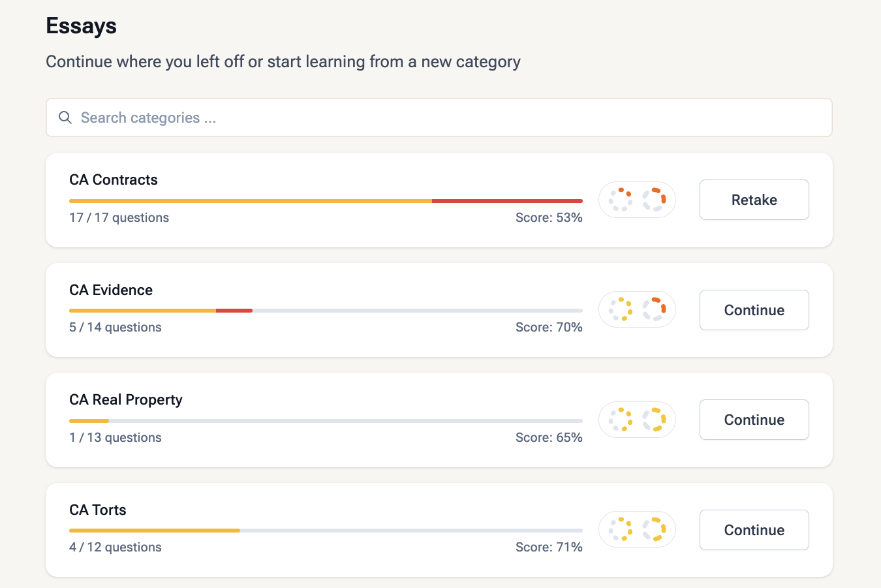Click the search magnifier icon
This screenshot has width=881, height=588.
65,117
